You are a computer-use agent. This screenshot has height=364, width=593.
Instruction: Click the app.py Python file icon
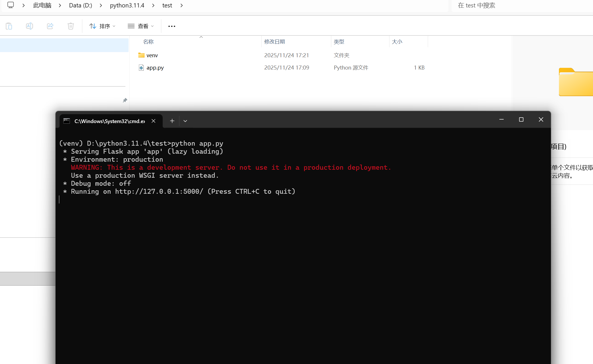(141, 68)
